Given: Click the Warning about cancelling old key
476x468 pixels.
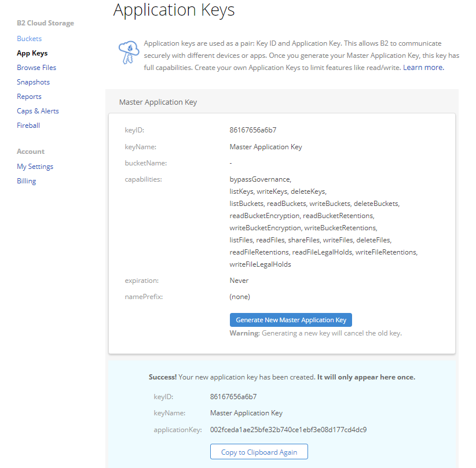Looking at the screenshot, I should pyautogui.click(x=316, y=333).
